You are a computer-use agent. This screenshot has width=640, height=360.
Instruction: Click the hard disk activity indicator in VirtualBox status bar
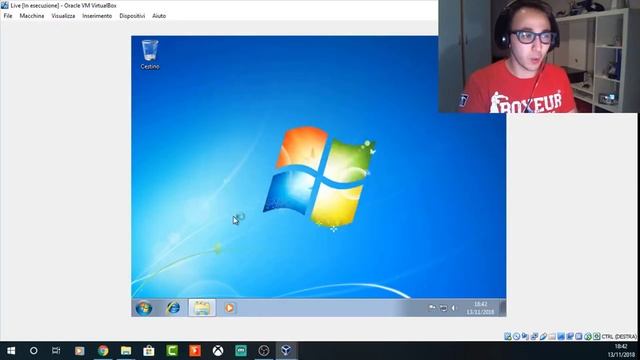(507, 336)
